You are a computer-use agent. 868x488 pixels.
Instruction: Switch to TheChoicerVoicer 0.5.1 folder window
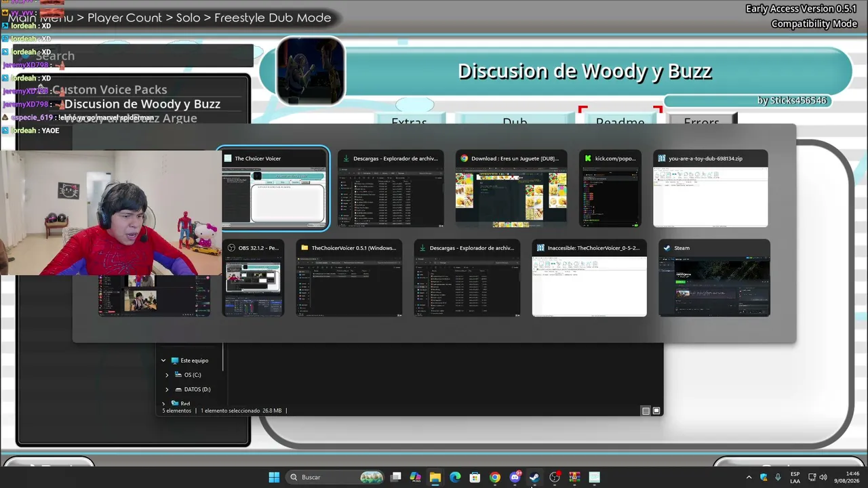click(x=349, y=278)
